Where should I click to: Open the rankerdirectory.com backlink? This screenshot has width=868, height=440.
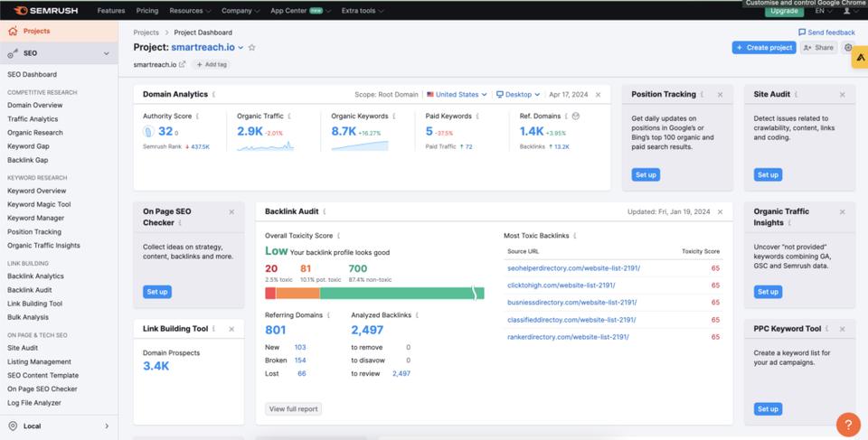point(568,337)
